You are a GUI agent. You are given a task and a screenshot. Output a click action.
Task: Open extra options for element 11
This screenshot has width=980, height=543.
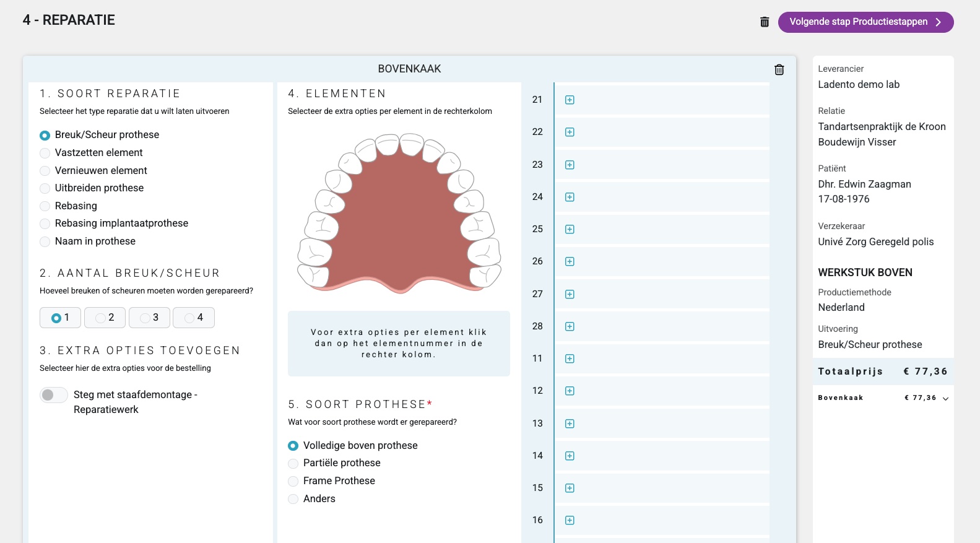tap(570, 358)
